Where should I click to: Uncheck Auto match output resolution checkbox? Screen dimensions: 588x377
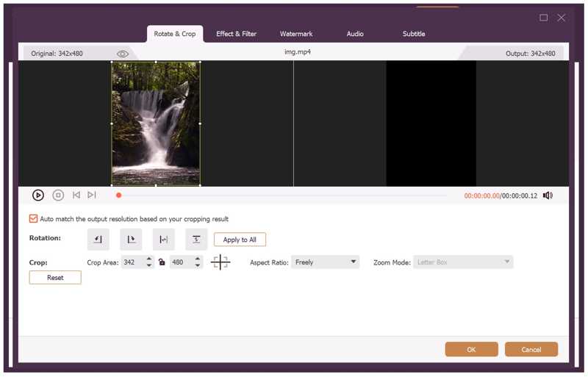point(33,219)
